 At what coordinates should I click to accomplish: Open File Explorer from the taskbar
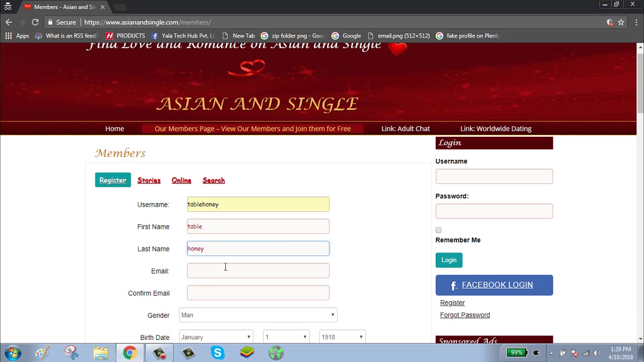pos(101,353)
